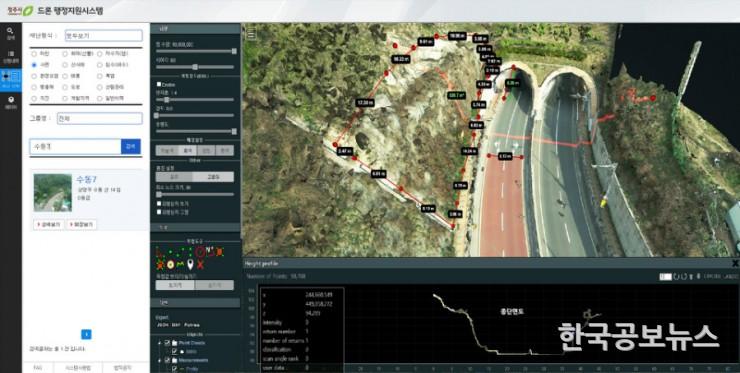Toggle the Measurements tree checkbox
Image resolution: width=740 pixels, height=373 pixels.
click(167, 360)
